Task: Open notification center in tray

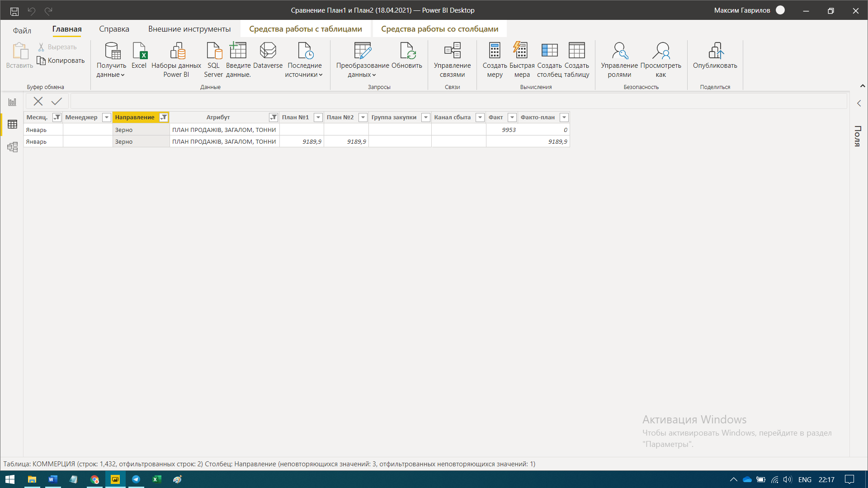Action: (x=849, y=480)
